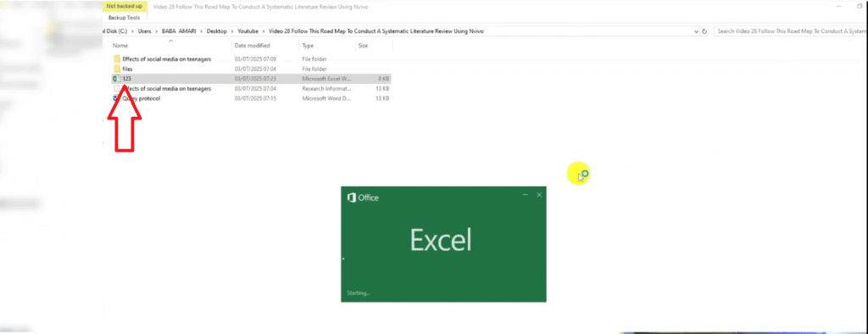Go to Youtube in the breadcrumb path
The width and height of the screenshot is (868, 334).
(x=248, y=31)
